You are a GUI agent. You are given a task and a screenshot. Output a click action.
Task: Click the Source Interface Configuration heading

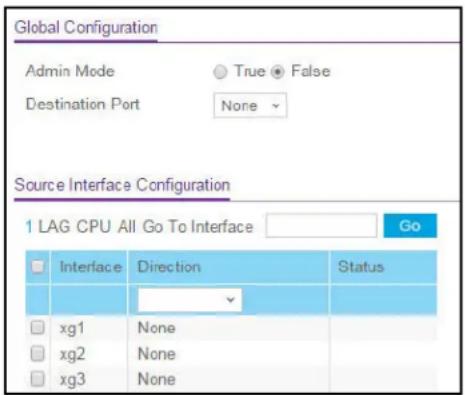[x=122, y=185]
